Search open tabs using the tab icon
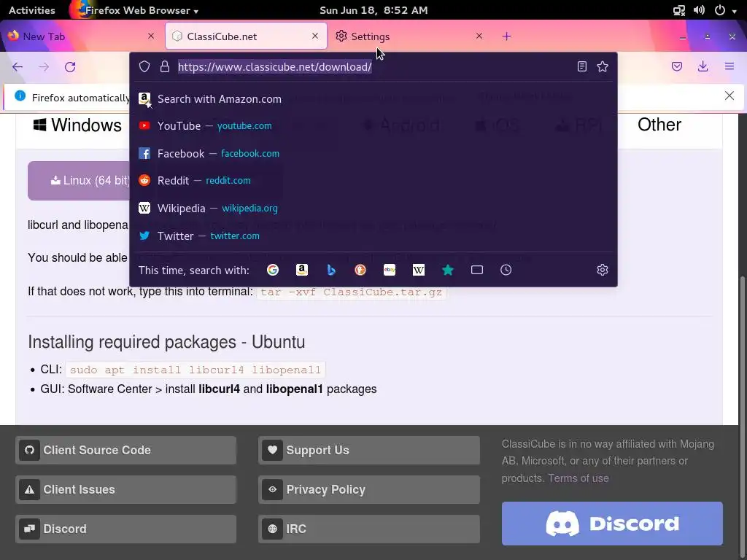 click(x=477, y=270)
